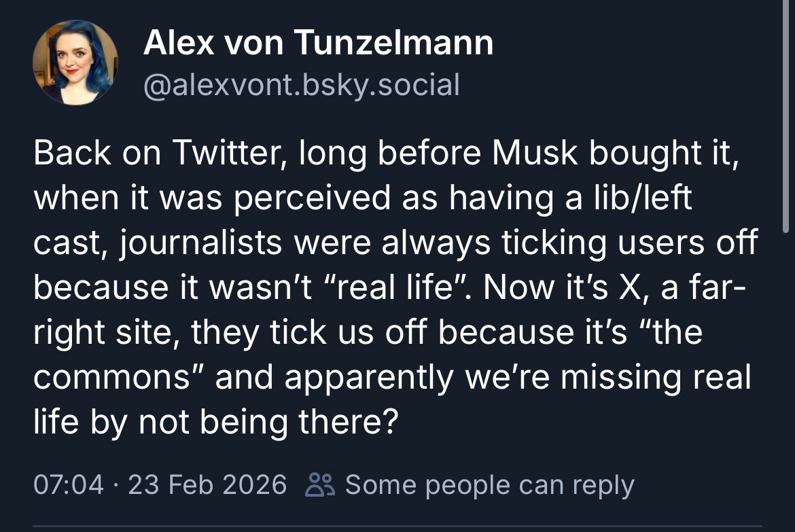Select the "Some people can reply" label
This screenshot has height=532, width=795.
pos(489,485)
